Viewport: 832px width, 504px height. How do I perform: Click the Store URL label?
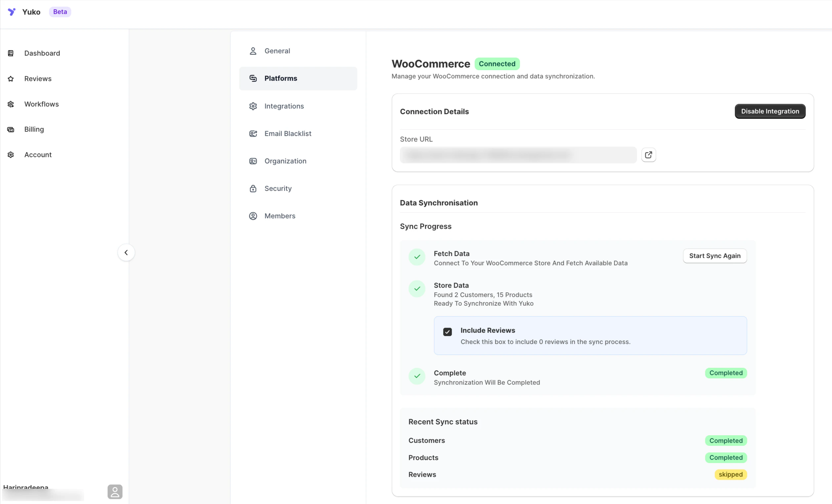point(416,139)
